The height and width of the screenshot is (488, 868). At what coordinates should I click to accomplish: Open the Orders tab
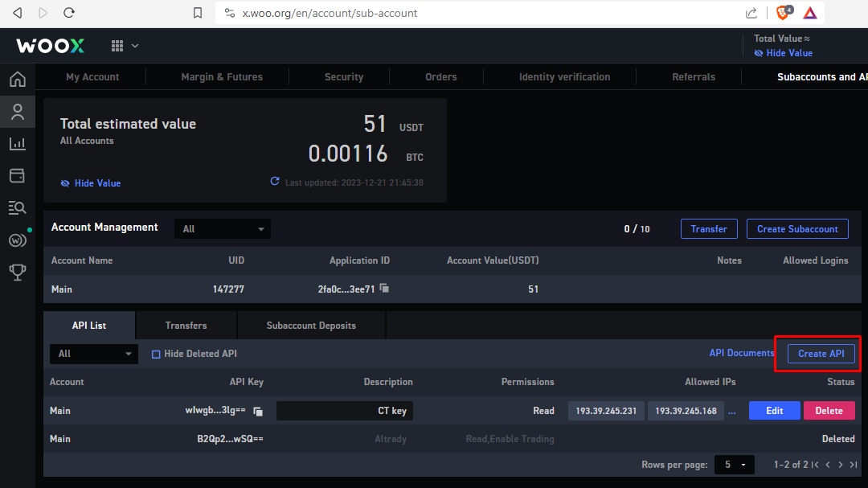(441, 77)
